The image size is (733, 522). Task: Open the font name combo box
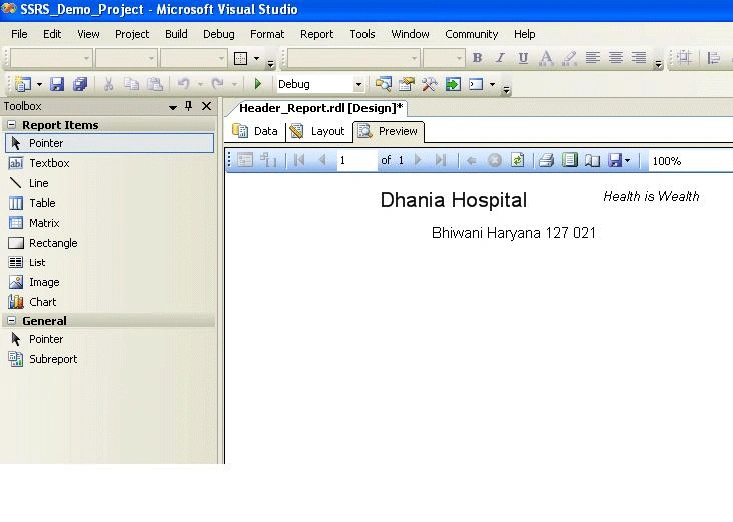353,58
